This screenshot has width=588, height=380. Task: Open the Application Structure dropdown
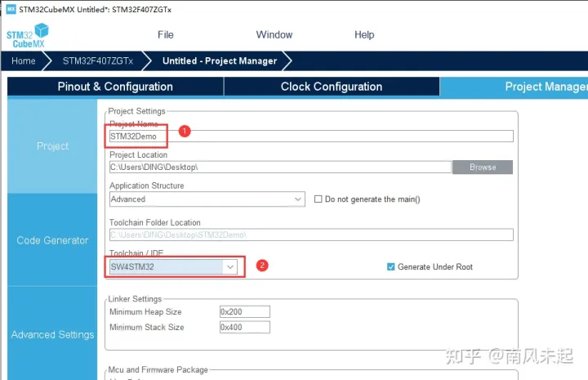(x=207, y=199)
